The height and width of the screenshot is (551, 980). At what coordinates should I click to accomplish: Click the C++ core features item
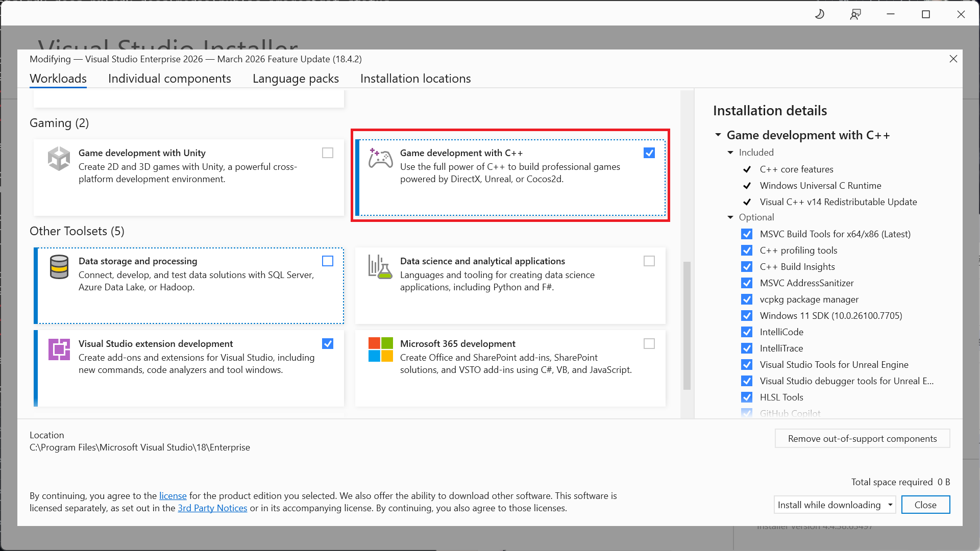pyautogui.click(x=796, y=169)
